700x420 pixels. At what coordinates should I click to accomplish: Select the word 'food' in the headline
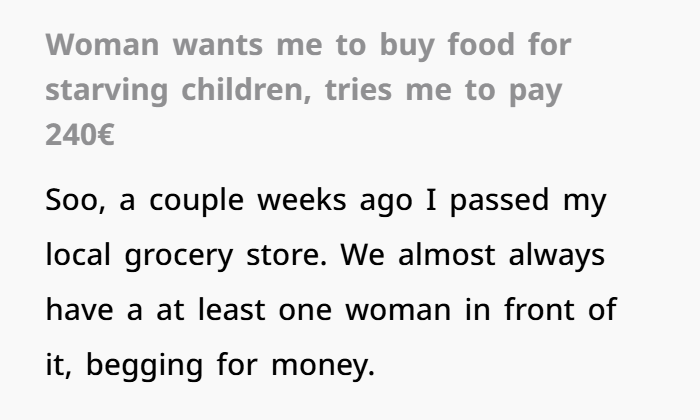click(x=481, y=44)
